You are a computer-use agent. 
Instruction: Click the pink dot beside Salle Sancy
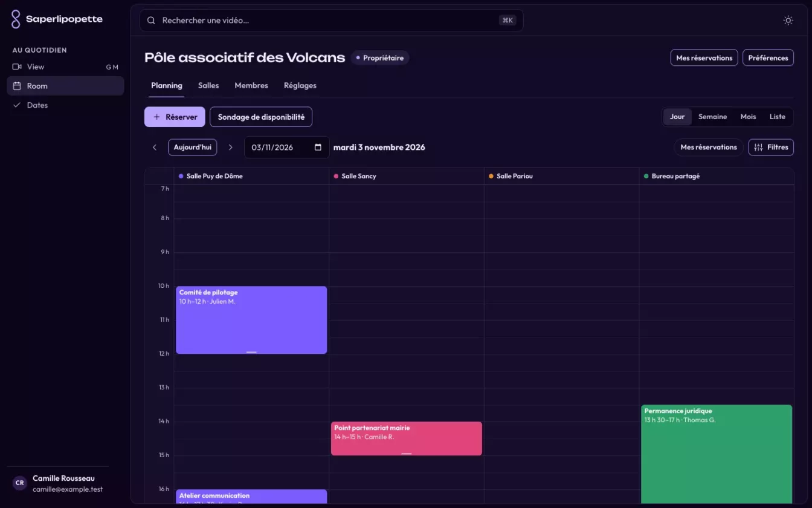(336, 176)
